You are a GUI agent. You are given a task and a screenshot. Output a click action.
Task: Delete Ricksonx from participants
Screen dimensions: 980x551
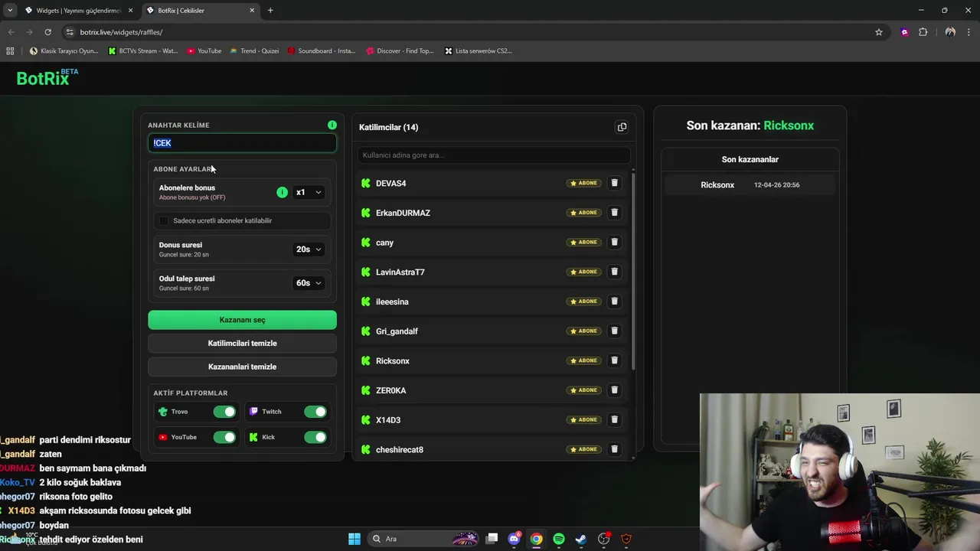pyautogui.click(x=614, y=360)
